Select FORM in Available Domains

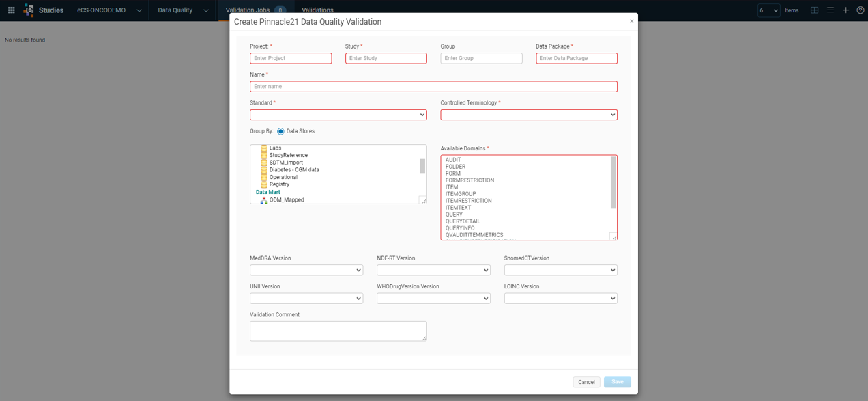click(x=452, y=174)
